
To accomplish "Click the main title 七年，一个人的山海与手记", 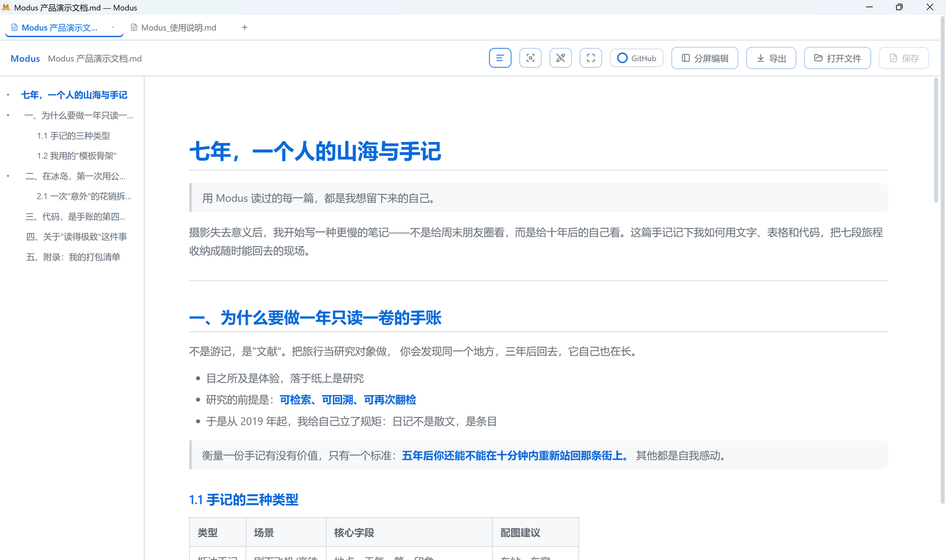I will coord(315,151).
